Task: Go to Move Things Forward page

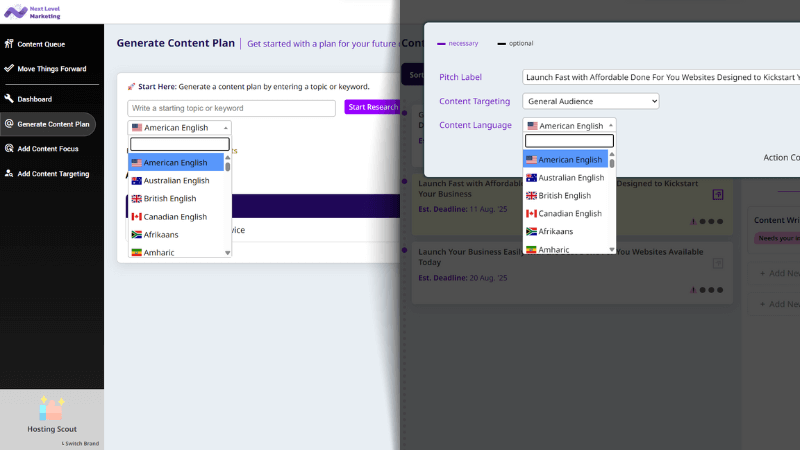Action: (51, 69)
